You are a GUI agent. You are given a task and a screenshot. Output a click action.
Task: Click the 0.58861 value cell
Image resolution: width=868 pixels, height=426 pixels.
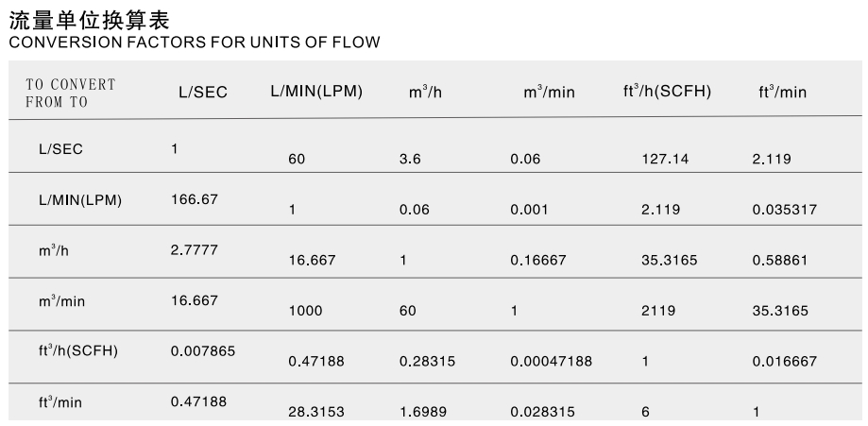click(x=780, y=260)
